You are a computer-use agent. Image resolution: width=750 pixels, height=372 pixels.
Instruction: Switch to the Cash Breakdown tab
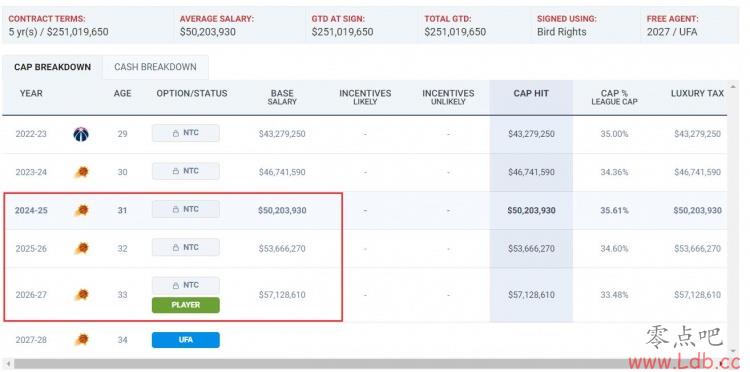click(x=155, y=67)
